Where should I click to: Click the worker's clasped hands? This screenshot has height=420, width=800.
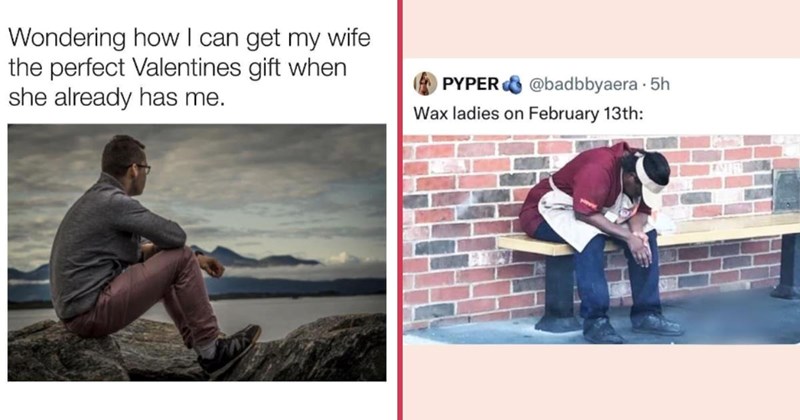(x=638, y=247)
